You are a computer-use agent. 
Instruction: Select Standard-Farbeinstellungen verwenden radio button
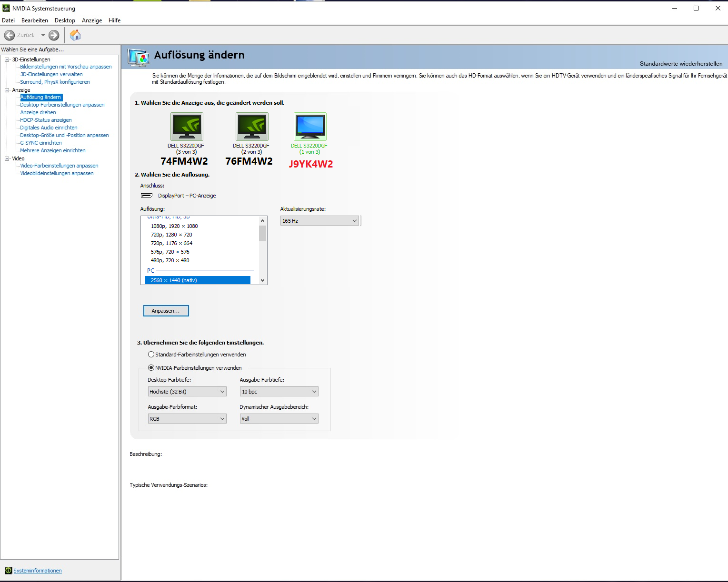[x=151, y=355]
